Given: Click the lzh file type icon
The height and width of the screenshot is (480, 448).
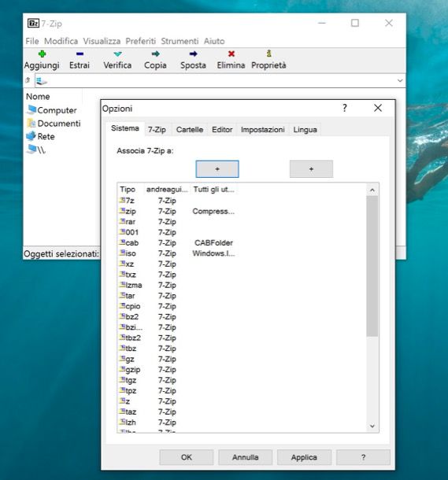Looking at the screenshot, I should point(122,422).
